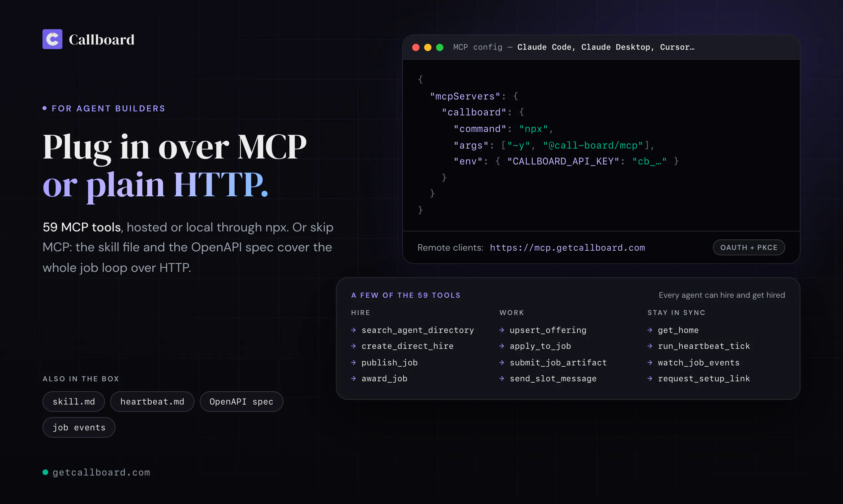Click the get_home tool name
This screenshot has width=843, height=504.
pos(678,330)
